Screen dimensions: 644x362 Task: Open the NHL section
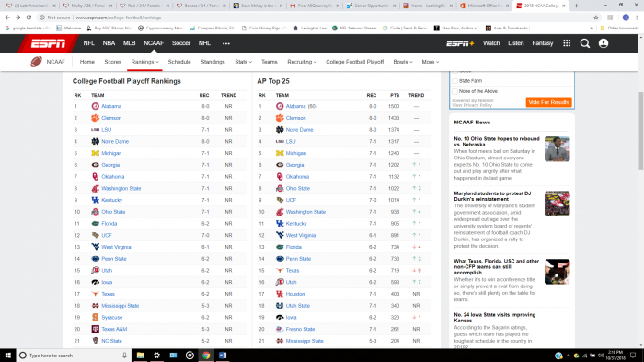click(x=204, y=43)
